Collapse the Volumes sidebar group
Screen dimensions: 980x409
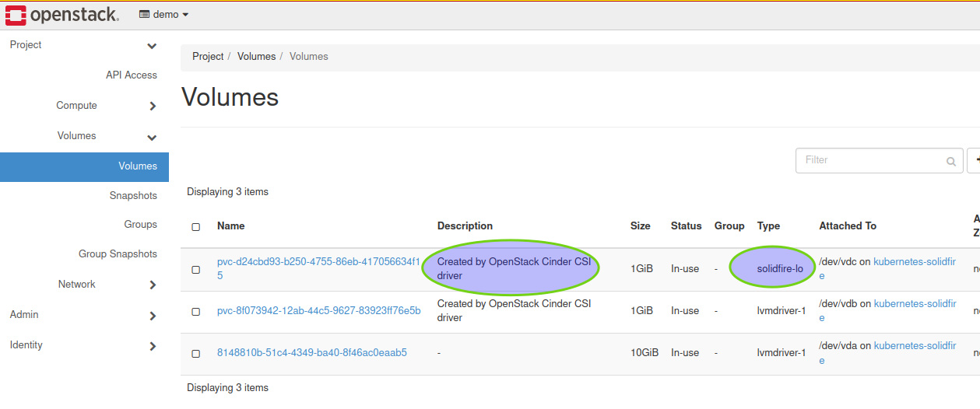(x=153, y=137)
